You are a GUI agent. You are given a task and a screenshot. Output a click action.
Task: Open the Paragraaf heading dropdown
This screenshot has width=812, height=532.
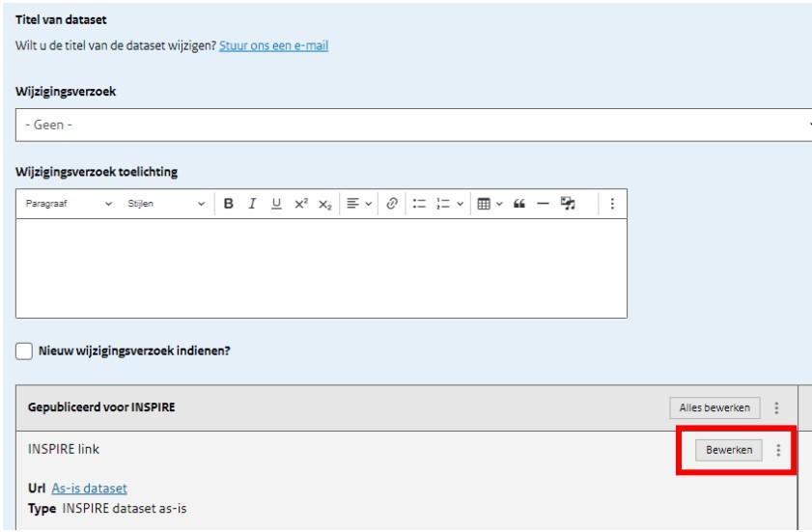(69, 204)
